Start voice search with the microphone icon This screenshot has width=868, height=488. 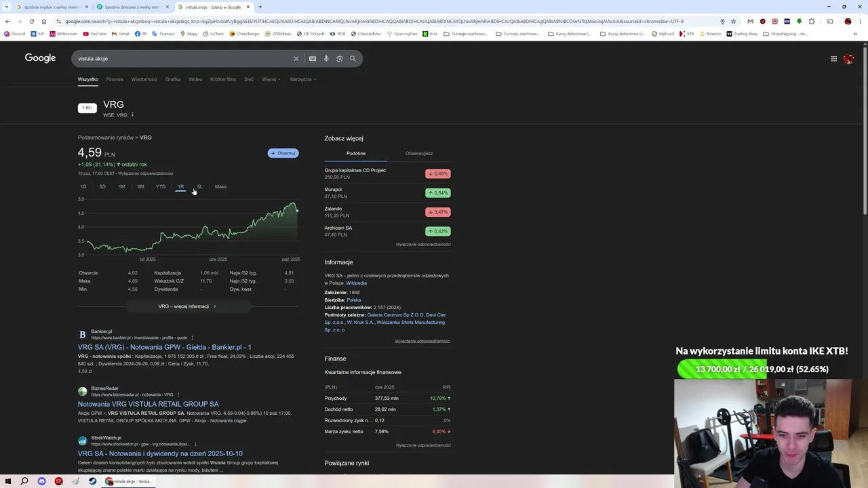[x=326, y=59]
